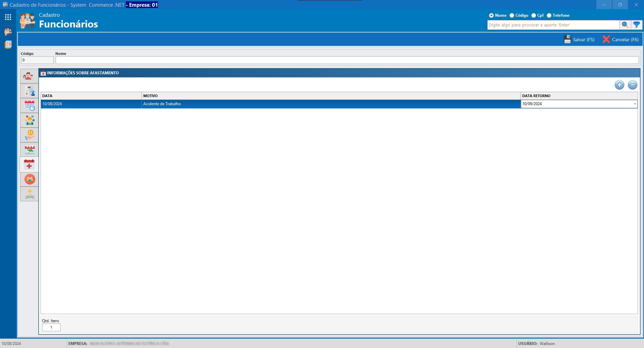Click Cancelar (F6) button
This screenshot has width=644, height=348.
pos(621,40)
